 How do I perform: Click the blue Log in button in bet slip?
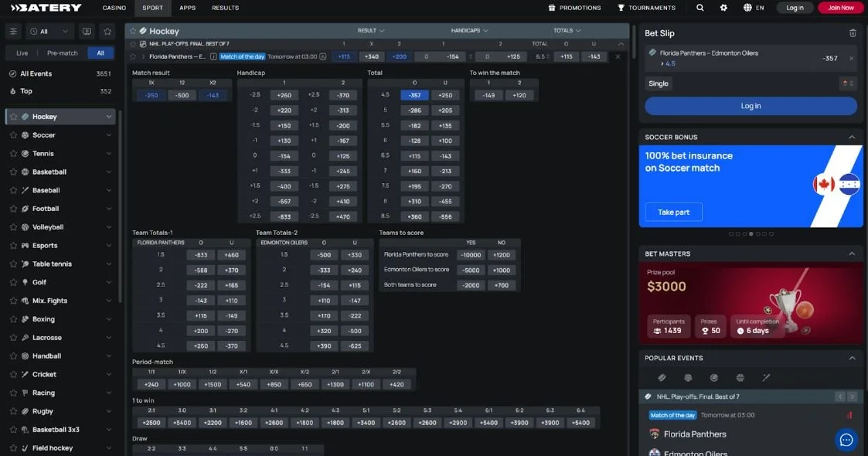[x=751, y=106]
